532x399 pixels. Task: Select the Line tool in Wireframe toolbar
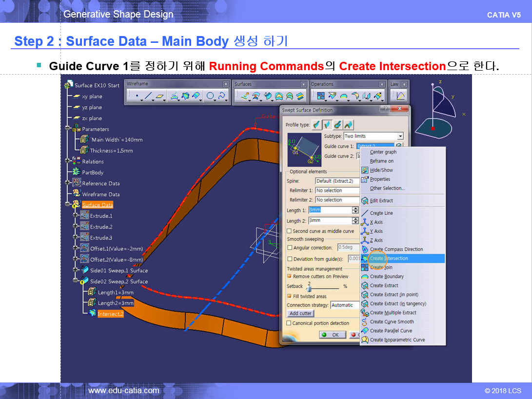point(148,96)
